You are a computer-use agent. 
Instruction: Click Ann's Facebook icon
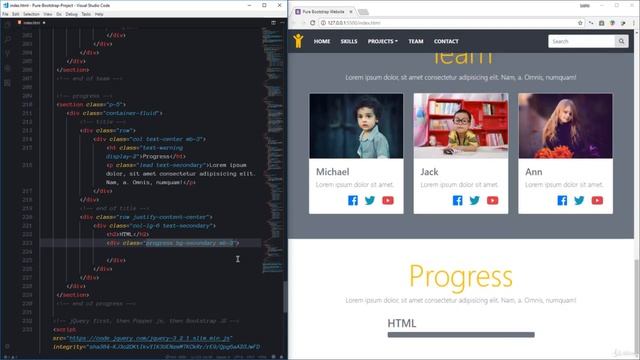pyautogui.click(x=562, y=200)
